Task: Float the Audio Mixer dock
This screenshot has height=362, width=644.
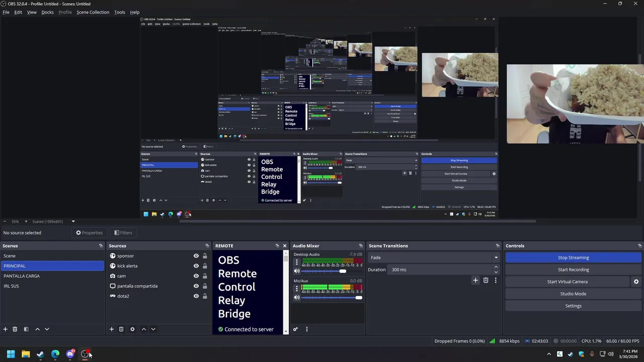Action: click(x=361, y=246)
